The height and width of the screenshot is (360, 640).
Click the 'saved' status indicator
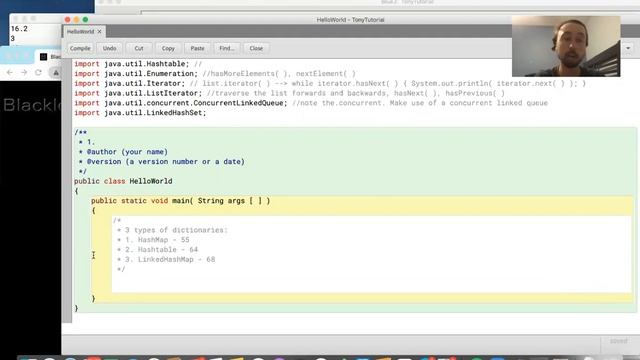pyautogui.click(x=618, y=341)
